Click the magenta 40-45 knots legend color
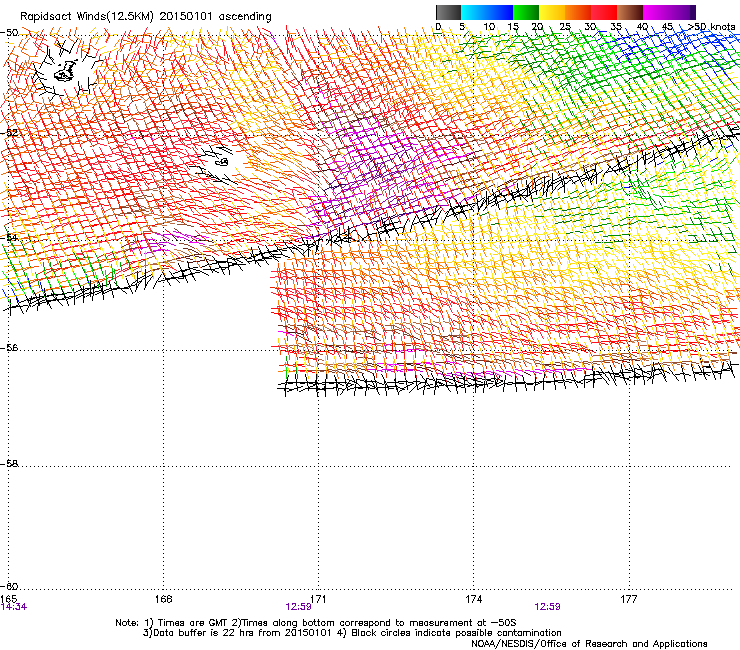Viewport: 740px width, 650px height. click(x=656, y=12)
